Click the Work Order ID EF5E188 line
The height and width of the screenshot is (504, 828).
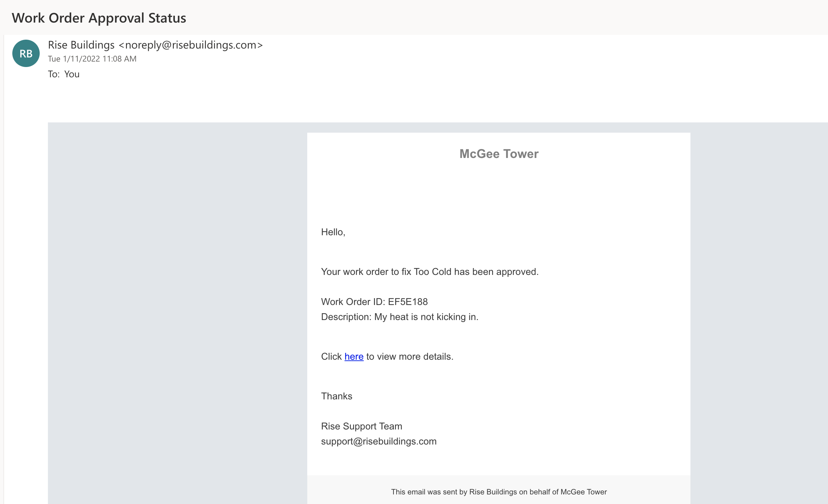click(374, 302)
